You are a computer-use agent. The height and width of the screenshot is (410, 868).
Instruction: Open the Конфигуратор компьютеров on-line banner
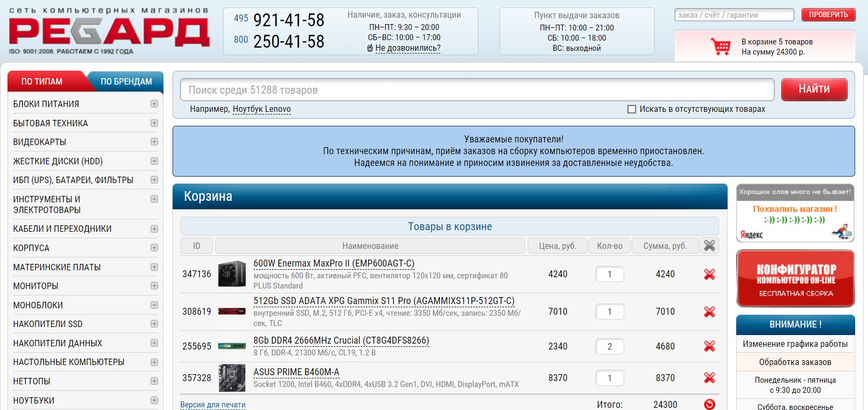[x=795, y=279]
